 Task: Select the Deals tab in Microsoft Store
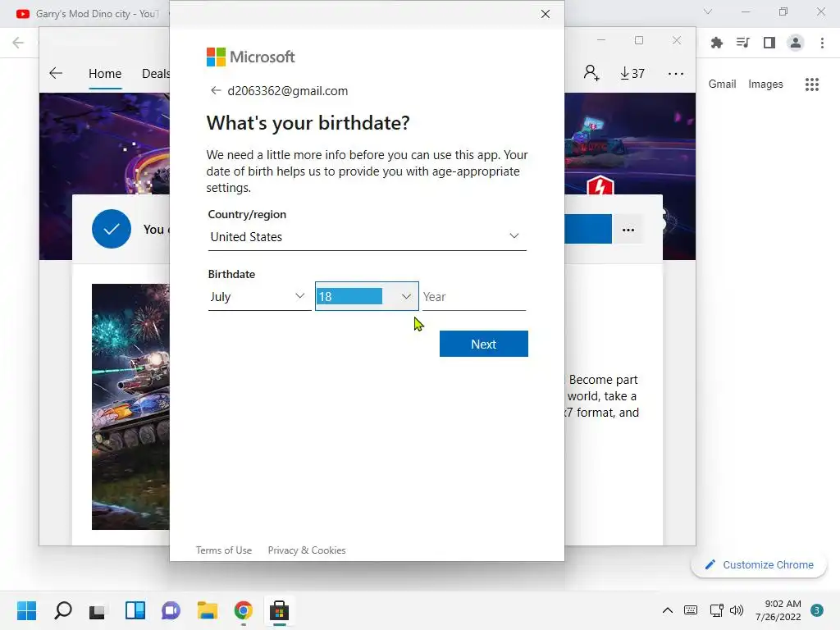[x=155, y=73]
